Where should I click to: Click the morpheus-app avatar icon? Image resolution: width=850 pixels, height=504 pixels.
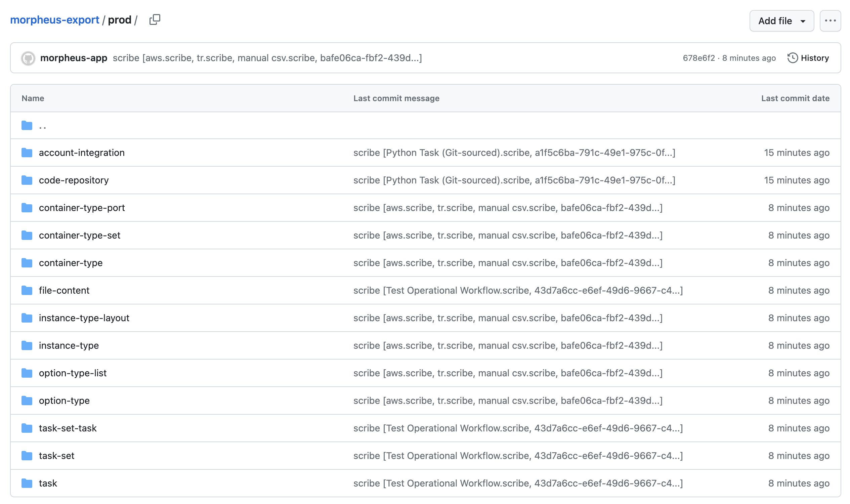[x=28, y=58]
